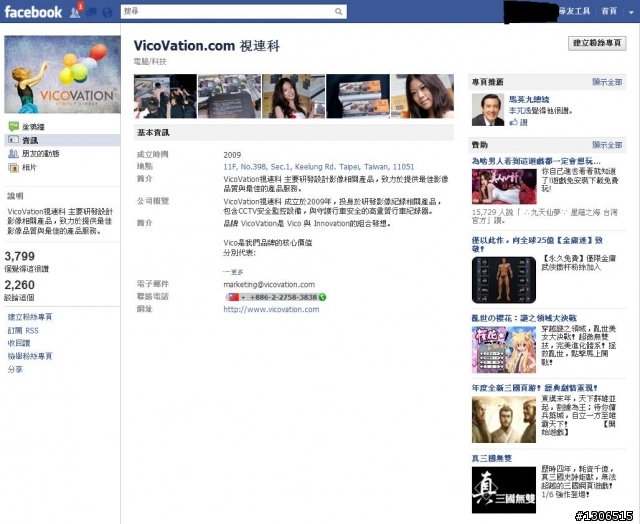640x524 pixels.
Task: Open the Taiwan flag country dropdown
Action: pyautogui.click(x=236, y=297)
